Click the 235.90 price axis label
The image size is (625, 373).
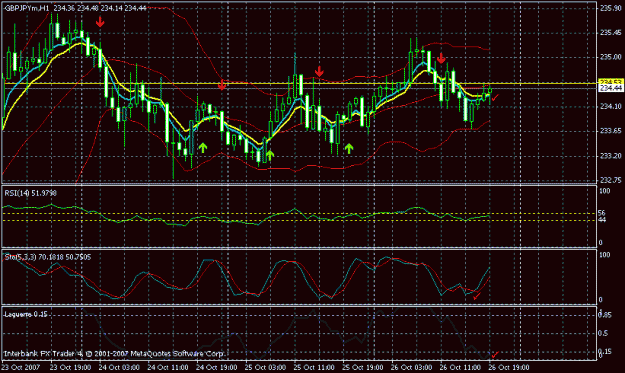610,8
